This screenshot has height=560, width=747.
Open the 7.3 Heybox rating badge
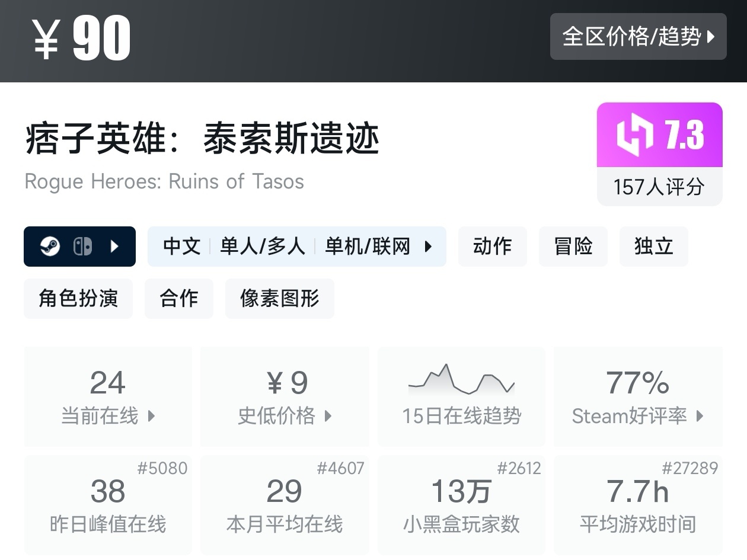[659, 135]
